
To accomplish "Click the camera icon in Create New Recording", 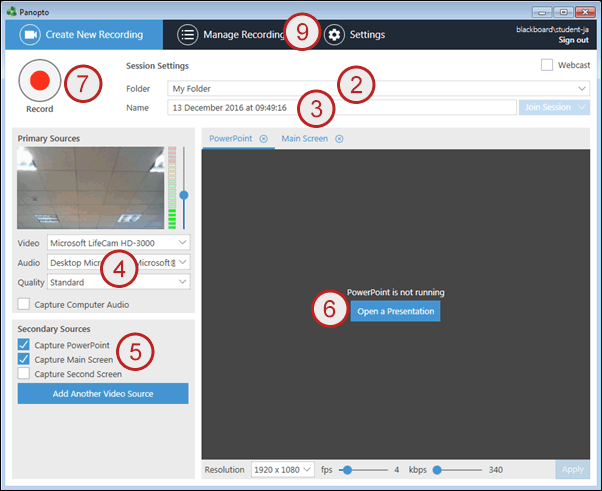I will pos(30,35).
